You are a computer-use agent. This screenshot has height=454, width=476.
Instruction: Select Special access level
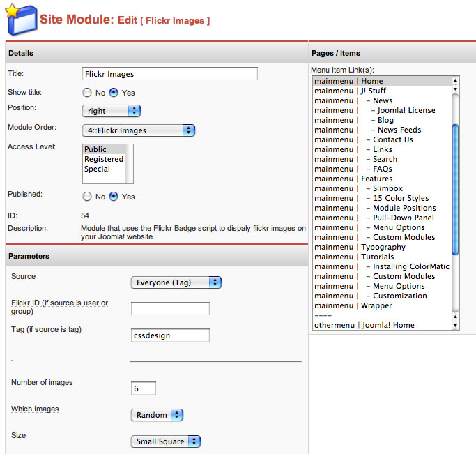click(97, 169)
